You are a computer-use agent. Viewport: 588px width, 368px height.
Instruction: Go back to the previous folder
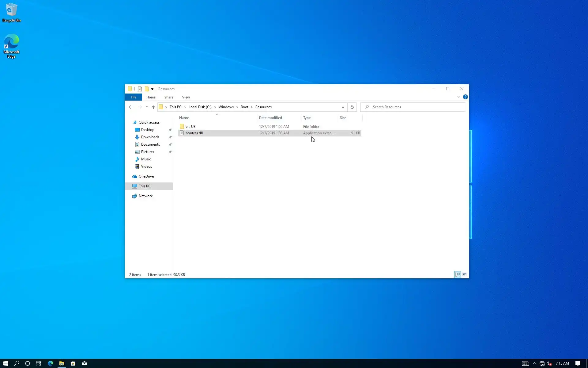[131, 107]
